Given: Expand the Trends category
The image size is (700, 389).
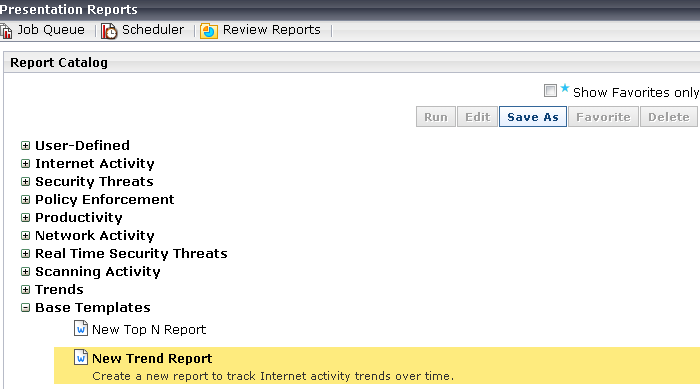Looking at the screenshot, I should pyautogui.click(x=25, y=289).
